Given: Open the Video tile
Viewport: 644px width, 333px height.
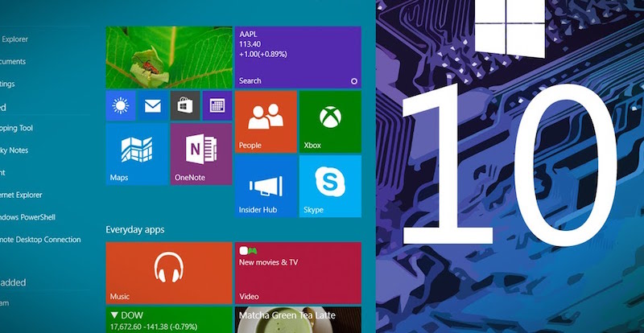Looking at the screenshot, I should point(298,273).
